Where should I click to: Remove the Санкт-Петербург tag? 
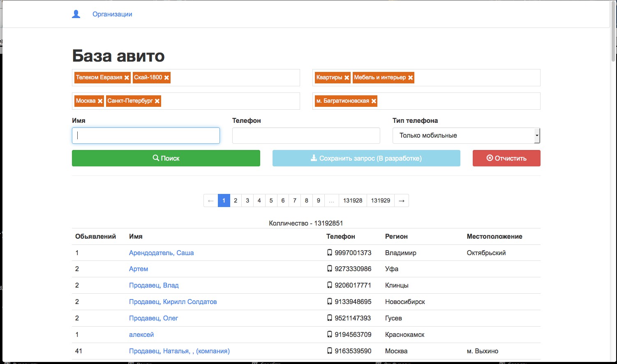(x=157, y=101)
